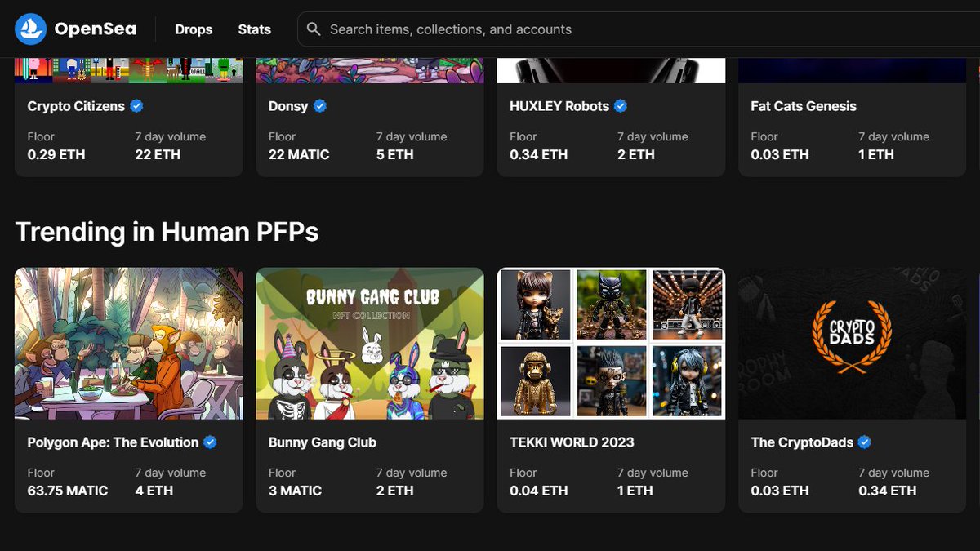The height and width of the screenshot is (551, 980).
Task: Open the TEKKI WORLD 2023 title
Action: pos(572,442)
